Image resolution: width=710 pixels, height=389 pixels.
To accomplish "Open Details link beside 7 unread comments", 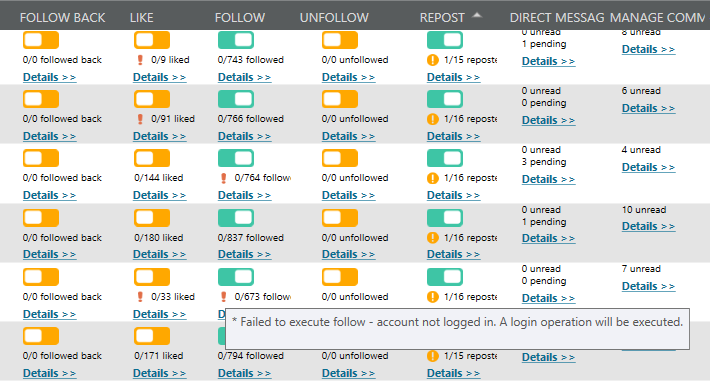I will (648, 286).
